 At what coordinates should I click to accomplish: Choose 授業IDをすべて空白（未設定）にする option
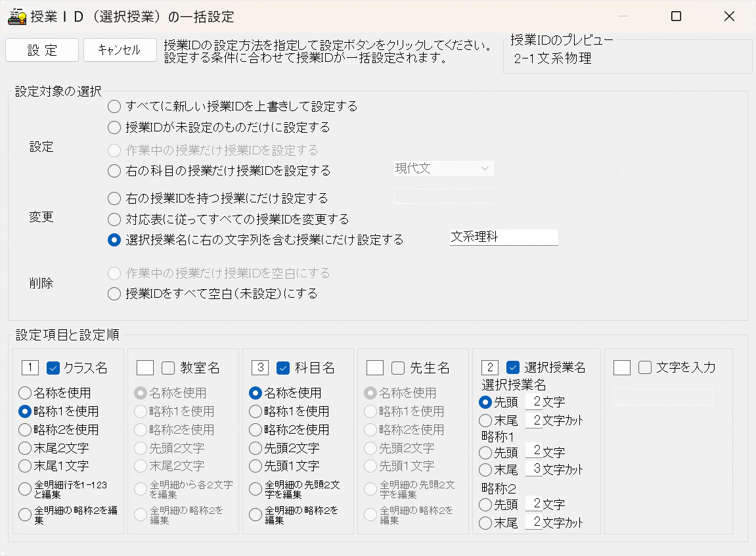pyautogui.click(x=113, y=294)
